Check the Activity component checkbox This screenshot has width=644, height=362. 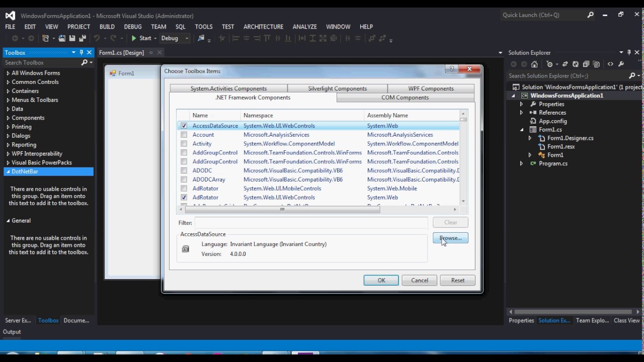pos(184,144)
